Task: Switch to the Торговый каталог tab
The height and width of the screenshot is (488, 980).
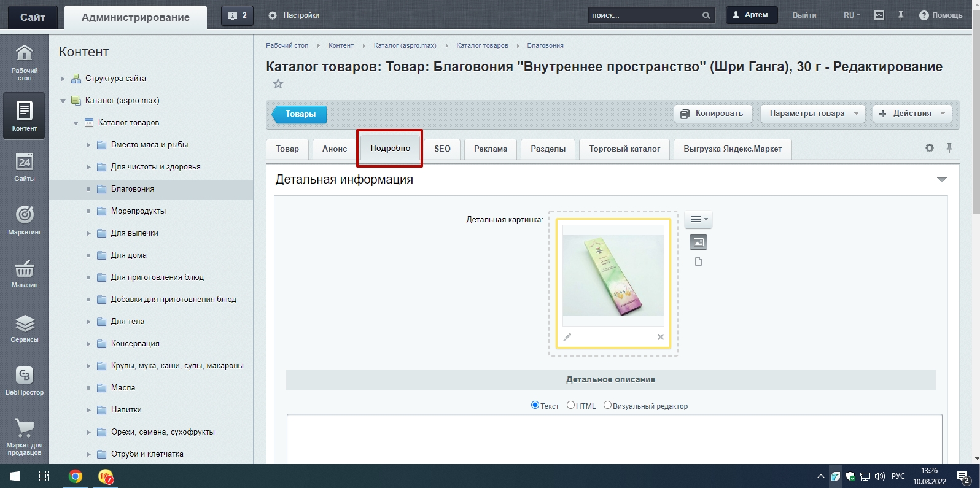Action: point(624,149)
